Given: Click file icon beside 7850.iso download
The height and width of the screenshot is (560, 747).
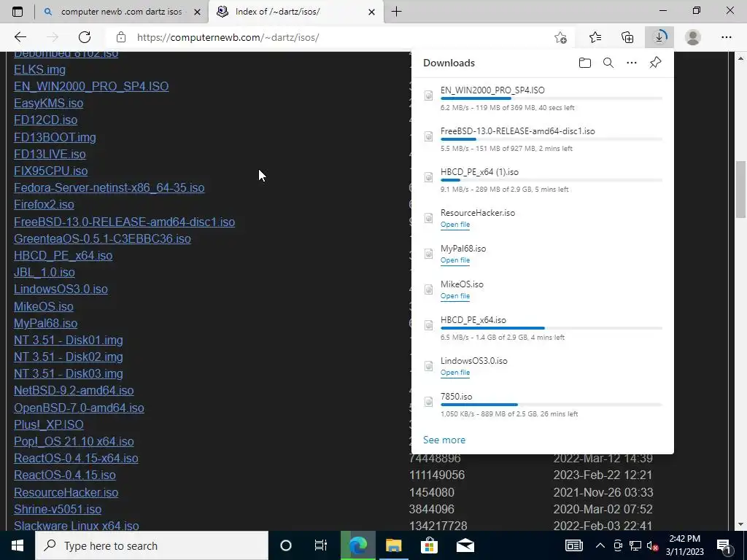Looking at the screenshot, I should point(429,402).
